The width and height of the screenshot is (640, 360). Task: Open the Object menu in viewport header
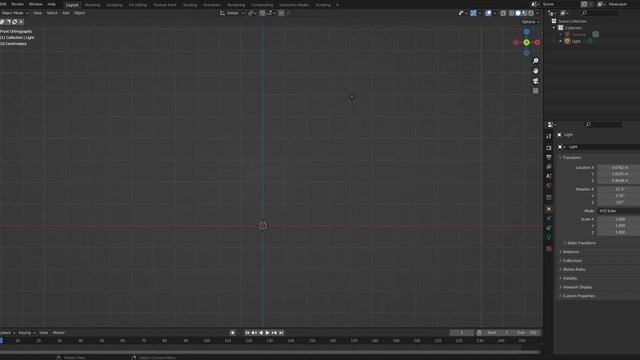tap(80, 13)
